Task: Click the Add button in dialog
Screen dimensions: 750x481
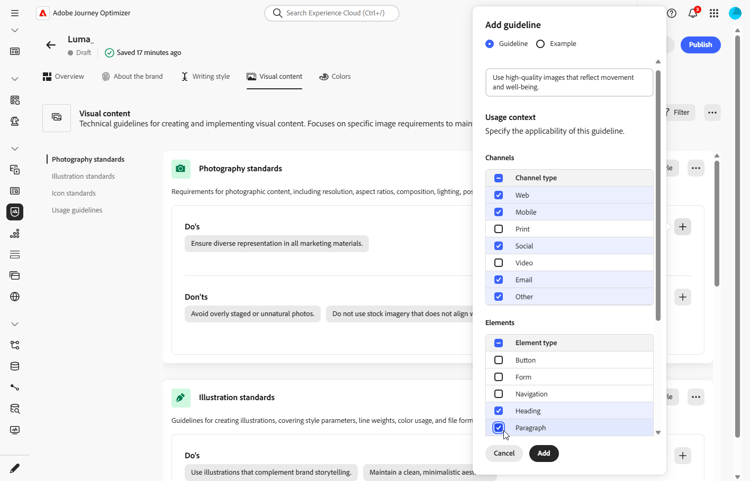Action: click(x=544, y=454)
